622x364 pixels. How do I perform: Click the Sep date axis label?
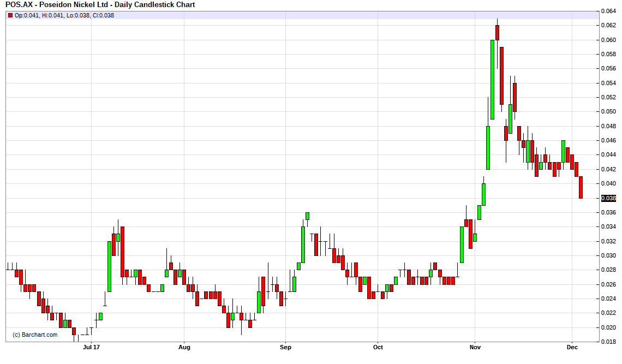(x=285, y=347)
